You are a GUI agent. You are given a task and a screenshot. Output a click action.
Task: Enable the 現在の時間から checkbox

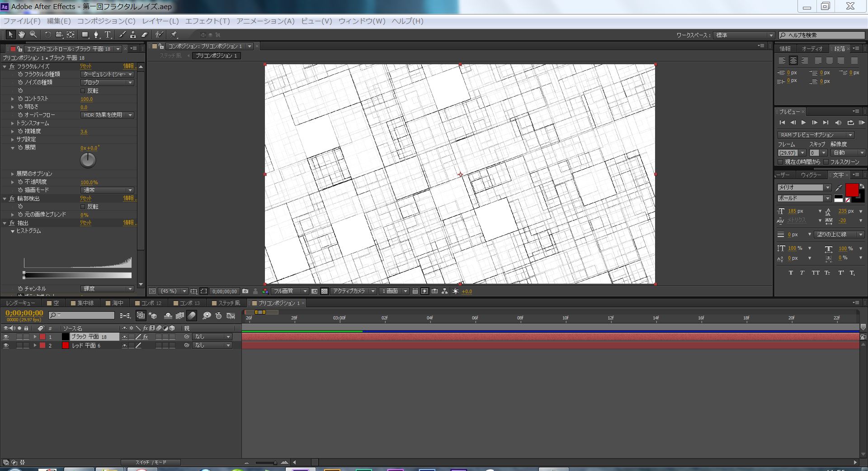[780, 162]
